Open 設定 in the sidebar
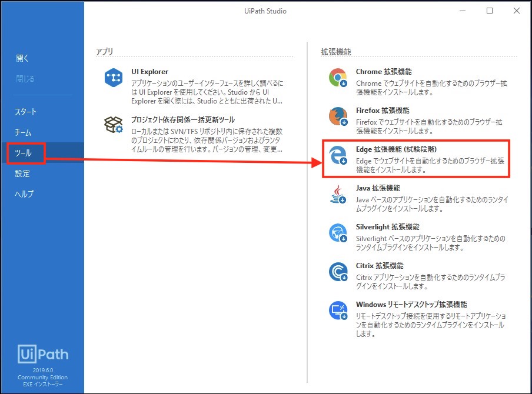 [23, 173]
